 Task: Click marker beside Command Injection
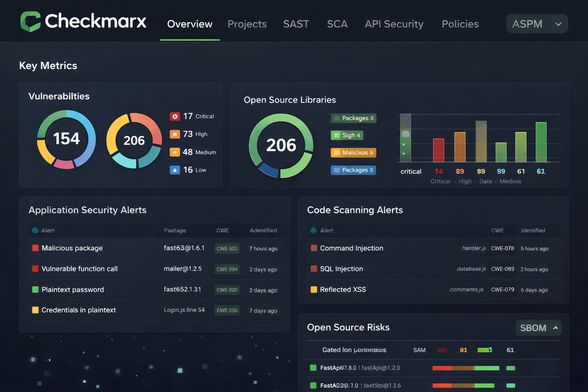coord(314,248)
